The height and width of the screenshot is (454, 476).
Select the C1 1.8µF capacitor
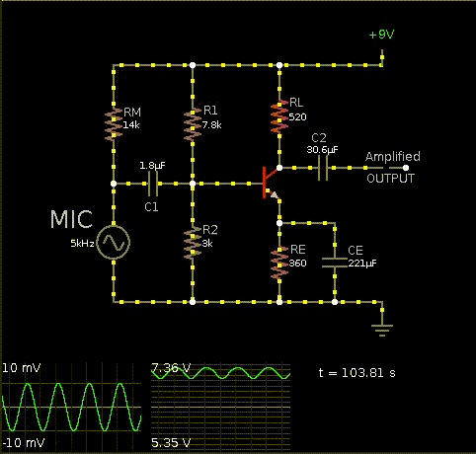pyautogui.click(x=152, y=184)
